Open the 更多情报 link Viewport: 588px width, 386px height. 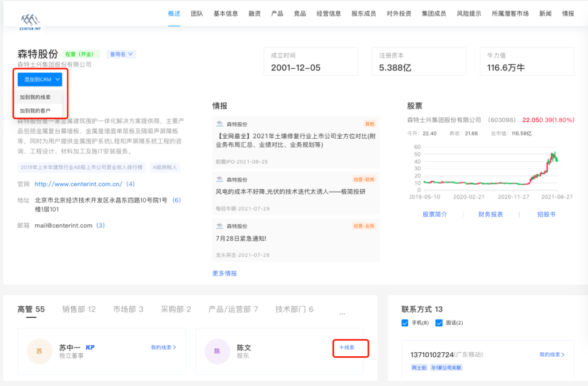point(225,274)
